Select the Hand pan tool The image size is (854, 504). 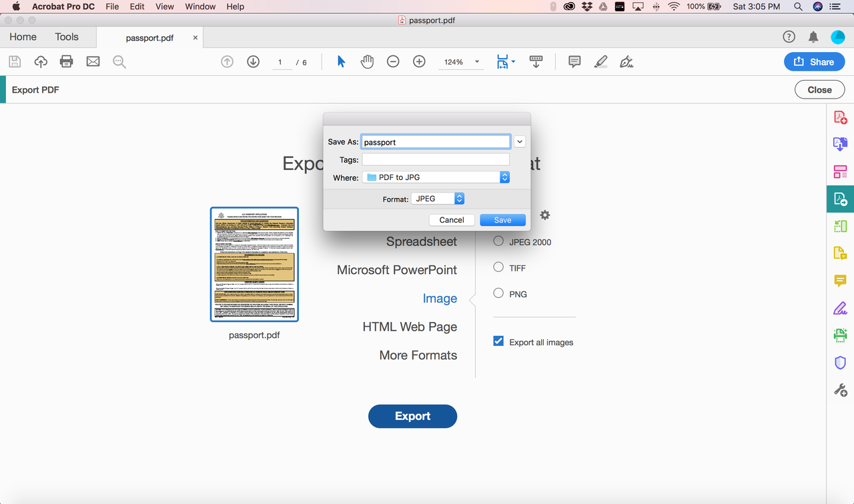tap(367, 62)
